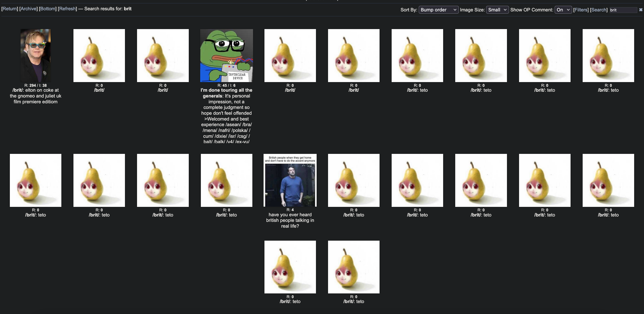Click the Return link
Image resolution: width=644 pixels, height=314 pixels.
point(10,9)
